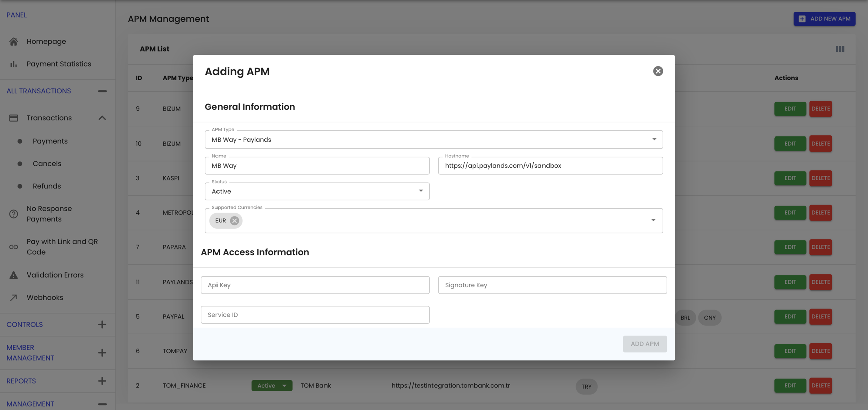Click the Service ID field

tap(315, 315)
